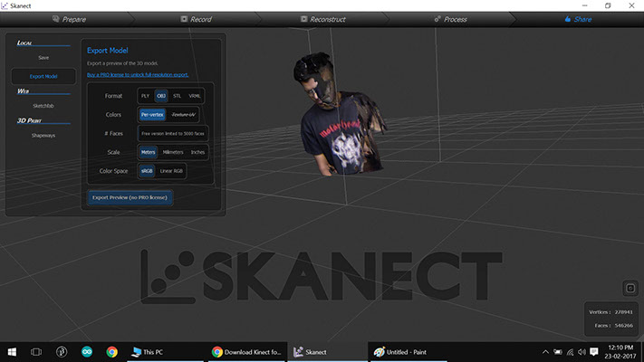Switch to This PC window
The height and width of the screenshot is (362, 644).
tap(165, 352)
